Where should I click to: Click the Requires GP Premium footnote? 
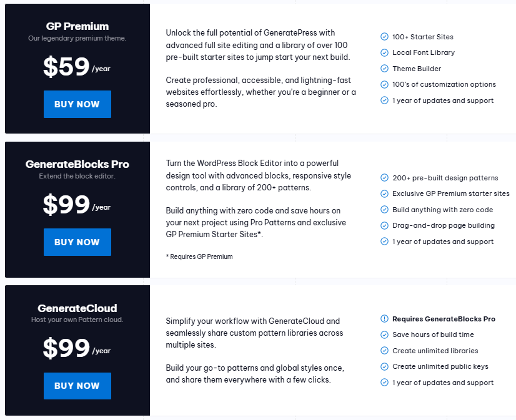(199, 256)
